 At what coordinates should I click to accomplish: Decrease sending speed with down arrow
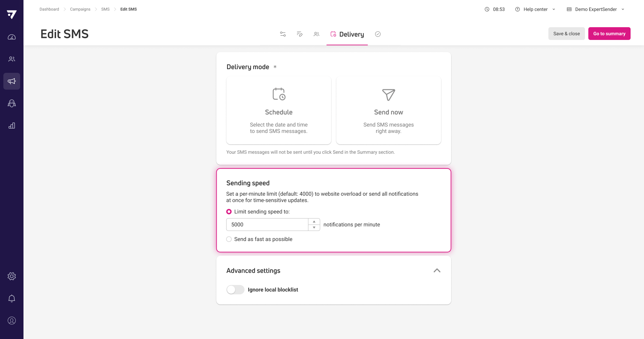(x=314, y=228)
